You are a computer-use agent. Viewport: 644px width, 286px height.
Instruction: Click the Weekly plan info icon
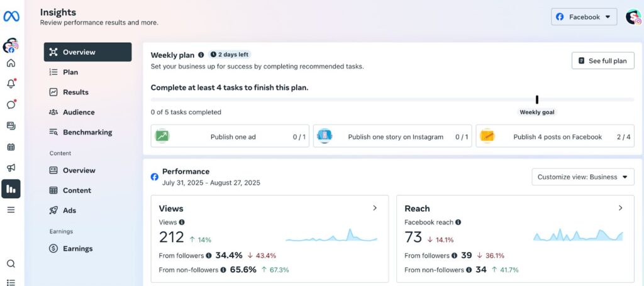point(201,55)
